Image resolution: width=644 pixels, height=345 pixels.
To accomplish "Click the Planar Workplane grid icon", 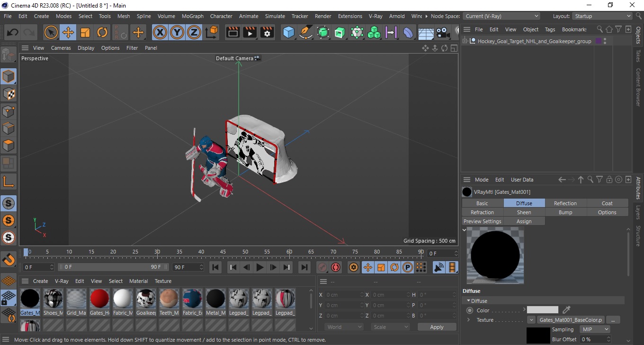I will click(9, 281).
